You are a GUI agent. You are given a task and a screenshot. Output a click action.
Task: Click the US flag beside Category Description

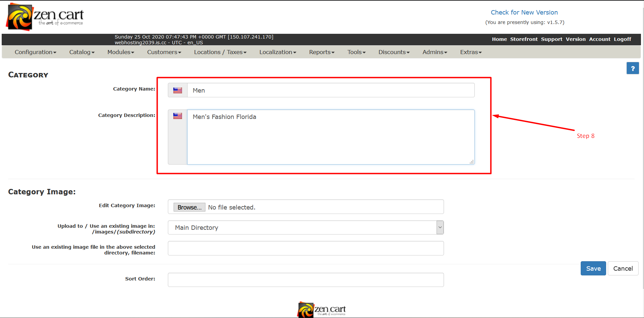coord(178,116)
